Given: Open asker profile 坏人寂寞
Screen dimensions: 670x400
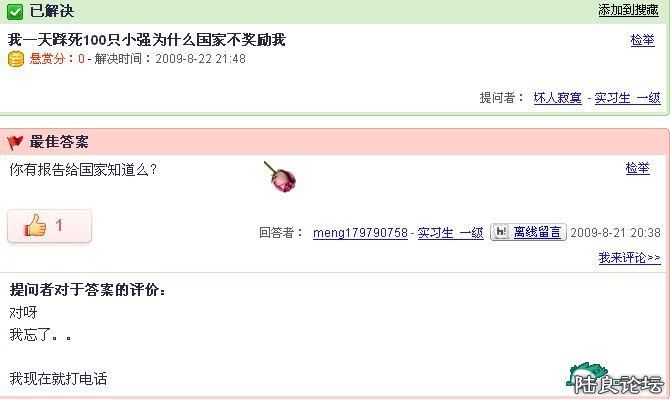Looking at the screenshot, I should 558,98.
